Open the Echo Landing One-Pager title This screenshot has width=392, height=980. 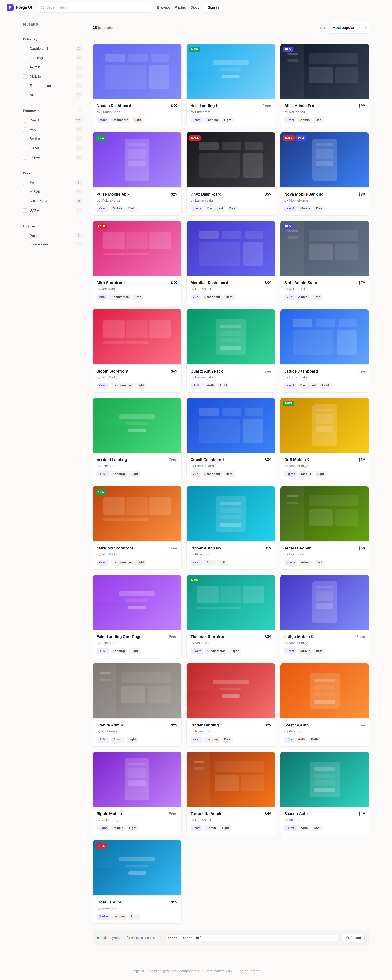click(x=120, y=637)
